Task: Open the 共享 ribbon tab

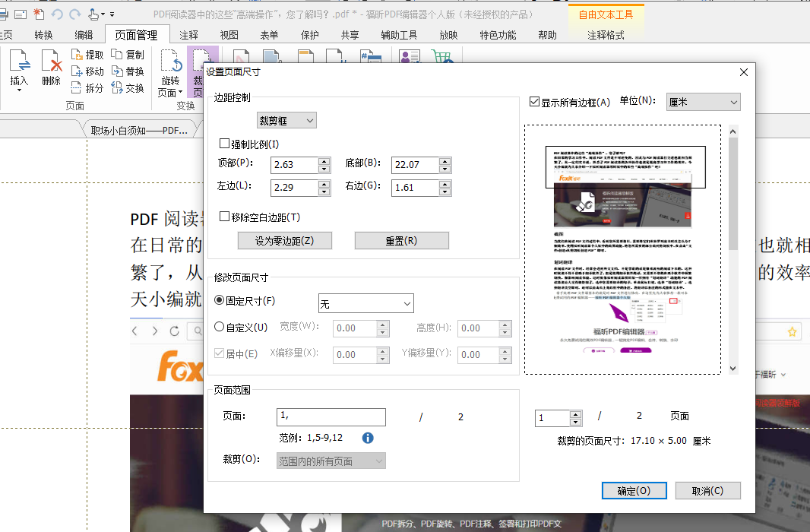Action: click(350, 35)
